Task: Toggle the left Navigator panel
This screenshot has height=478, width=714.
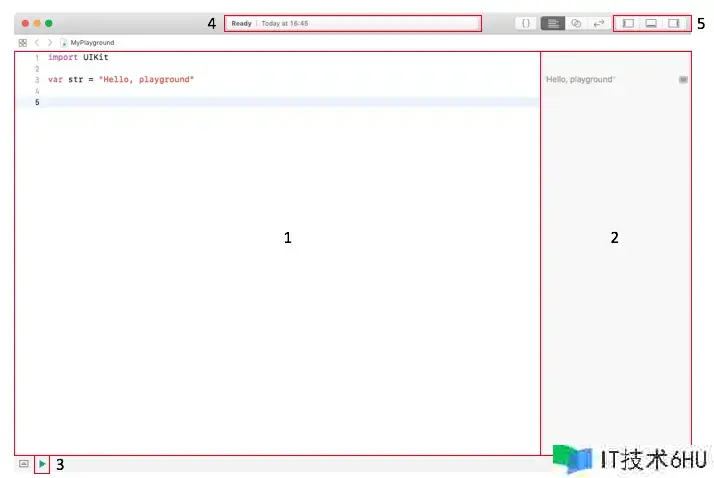Action: click(x=628, y=23)
